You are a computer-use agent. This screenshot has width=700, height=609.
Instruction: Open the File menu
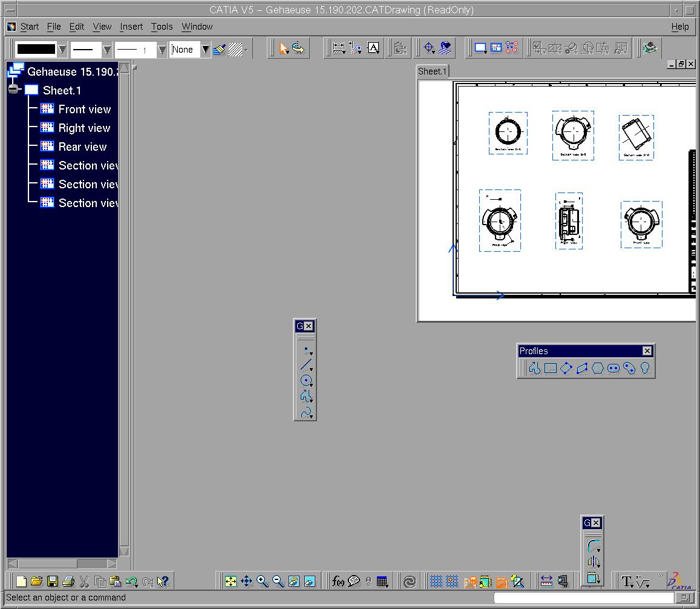[x=54, y=27]
